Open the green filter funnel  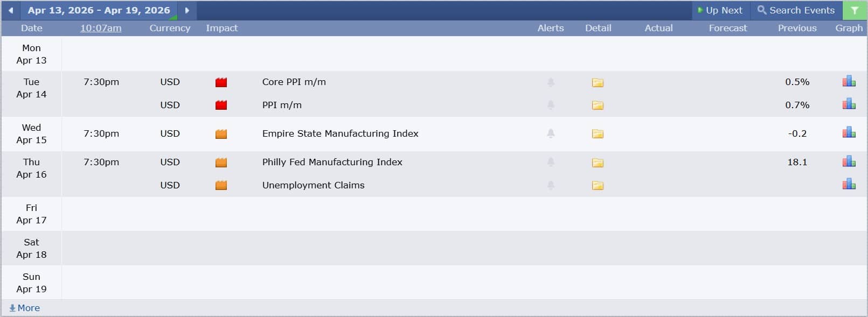[x=855, y=10]
